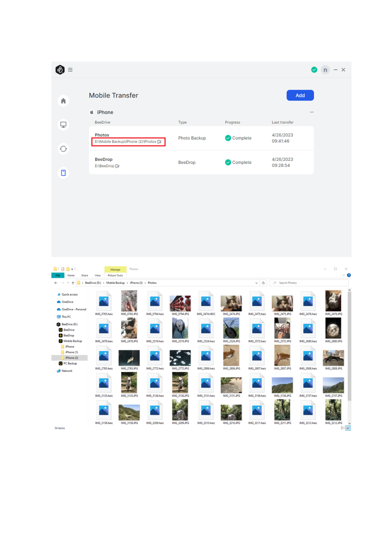This screenshot has width=392, height=555.
Task: Click the open-folder icon next to D:\BeeDrop
Action: [117, 166]
